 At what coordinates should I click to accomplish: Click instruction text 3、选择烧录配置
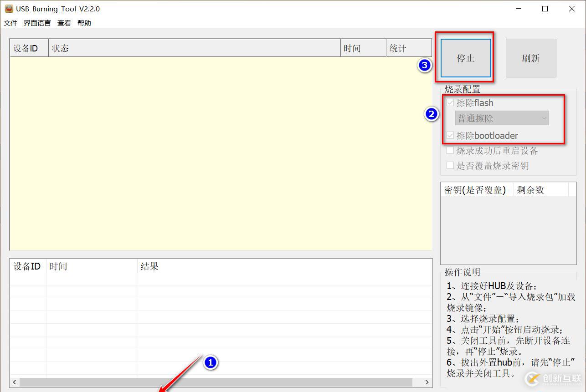point(483,319)
